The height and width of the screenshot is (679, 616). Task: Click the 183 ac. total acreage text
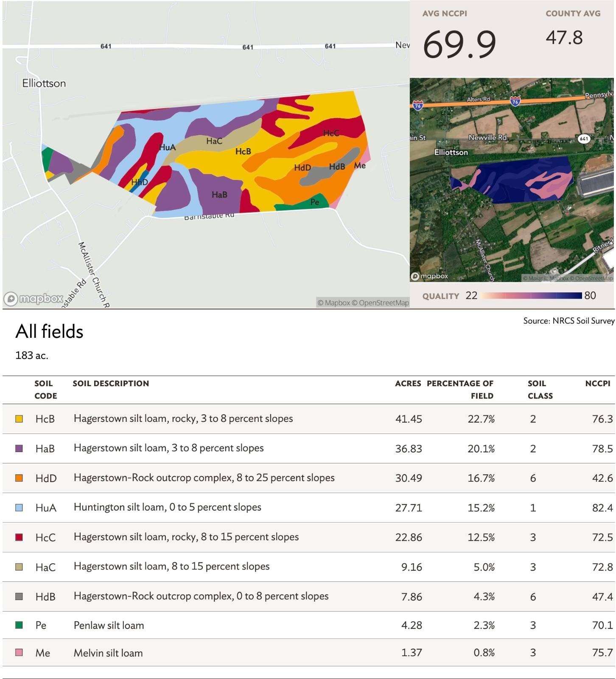click(x=32, y=355)
